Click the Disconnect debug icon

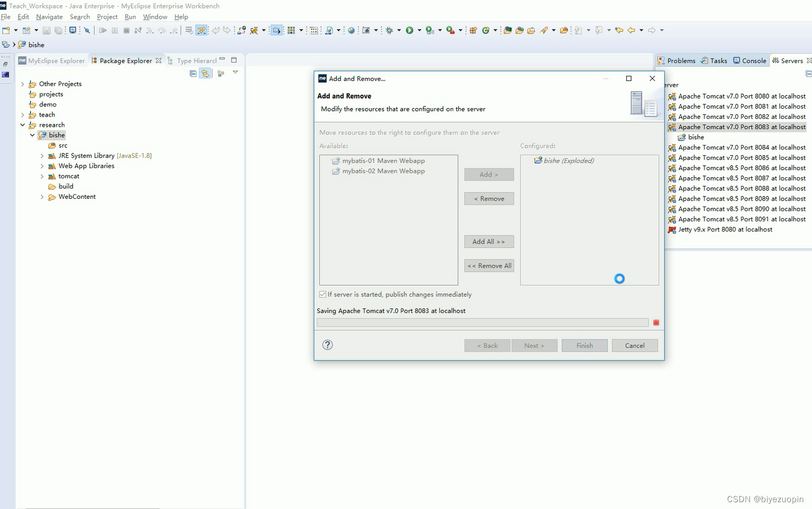click(138, 30)
